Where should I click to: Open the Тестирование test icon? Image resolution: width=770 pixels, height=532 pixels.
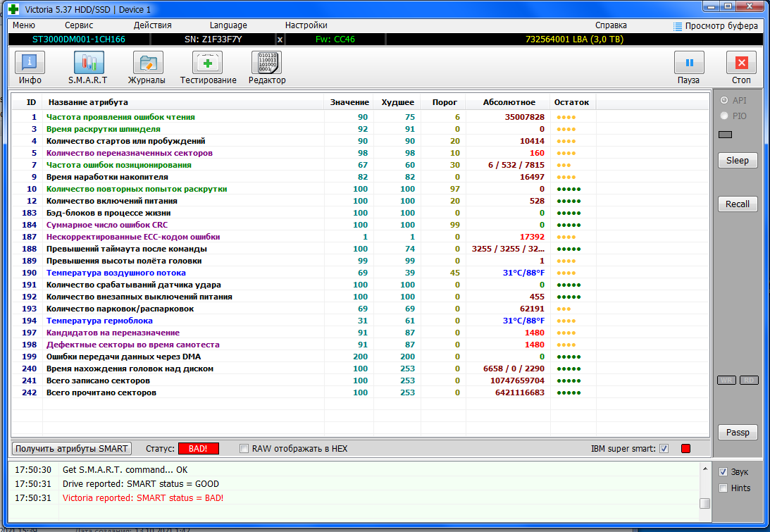208,63
